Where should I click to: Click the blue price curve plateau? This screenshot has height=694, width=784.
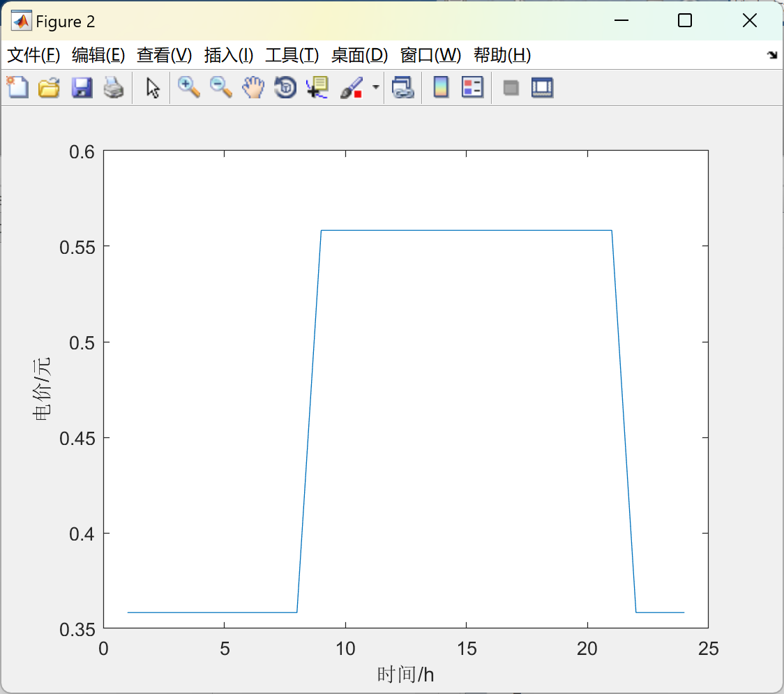coord(466,230)
